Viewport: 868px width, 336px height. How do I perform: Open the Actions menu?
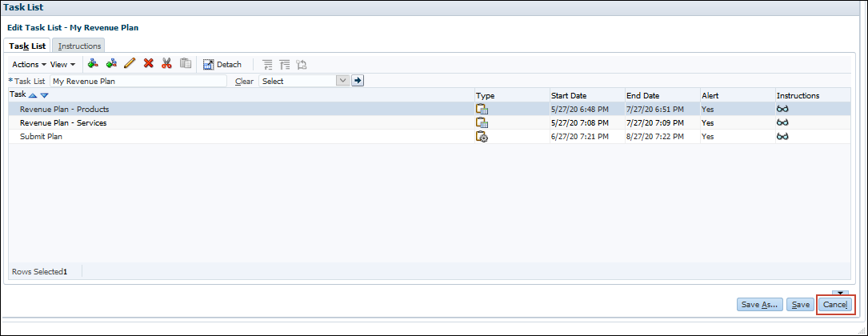[x=30, y=65]
